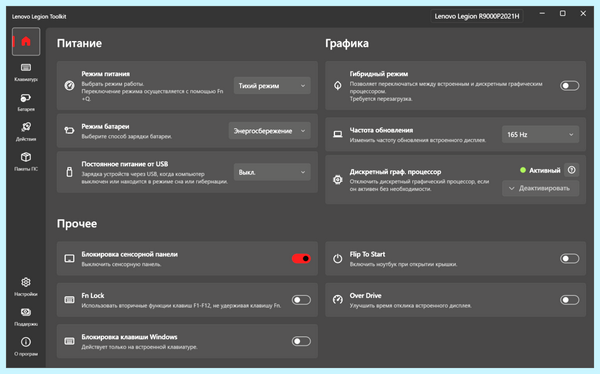
Task: Click the speedometer icon beside Over Drive
Action: [x=338, y=300]
